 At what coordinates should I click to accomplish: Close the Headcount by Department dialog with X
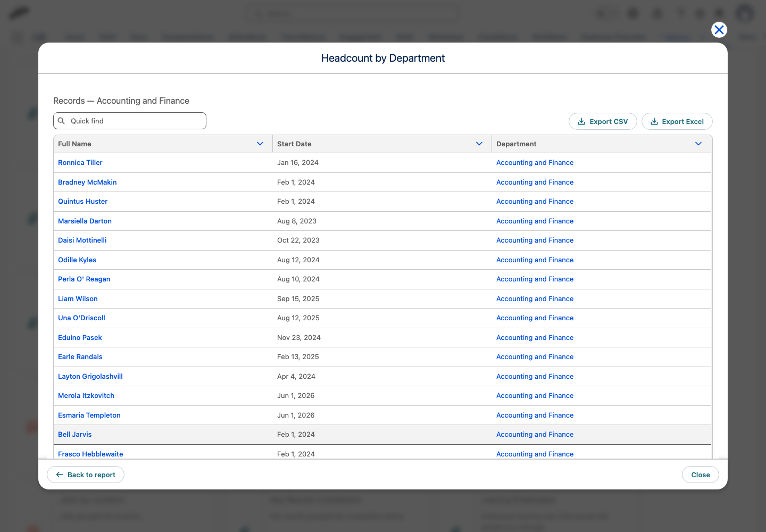[719, 30]
